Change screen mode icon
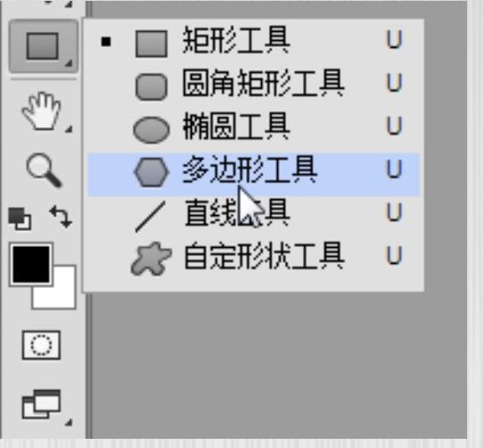Screen dimensions: 483x448 (41, 404)
